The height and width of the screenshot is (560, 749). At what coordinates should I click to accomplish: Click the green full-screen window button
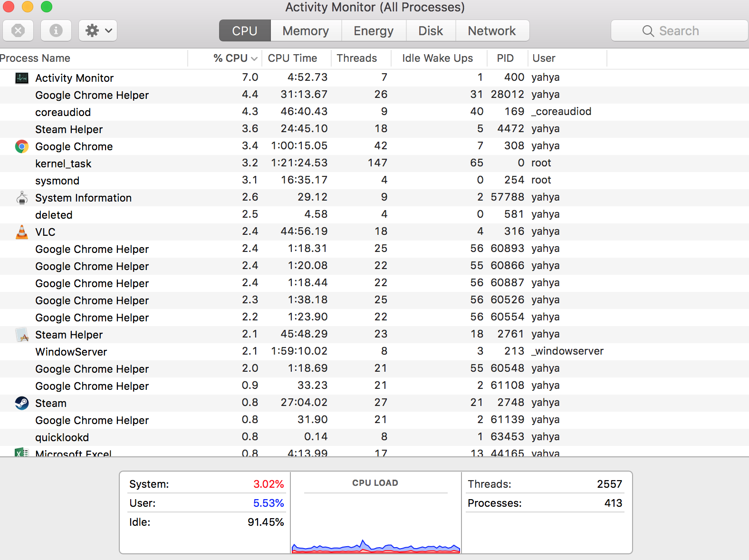(x=47, y=7)
